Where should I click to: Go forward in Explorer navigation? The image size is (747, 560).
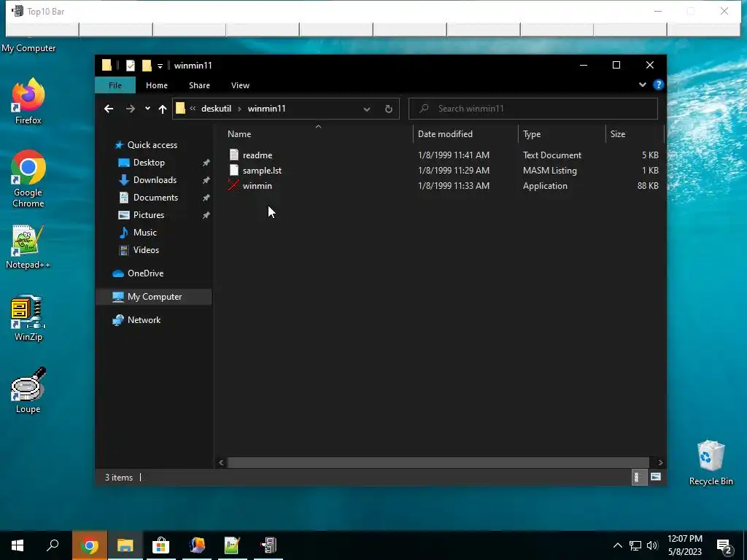pyautogui.click(x=130, y=109)
